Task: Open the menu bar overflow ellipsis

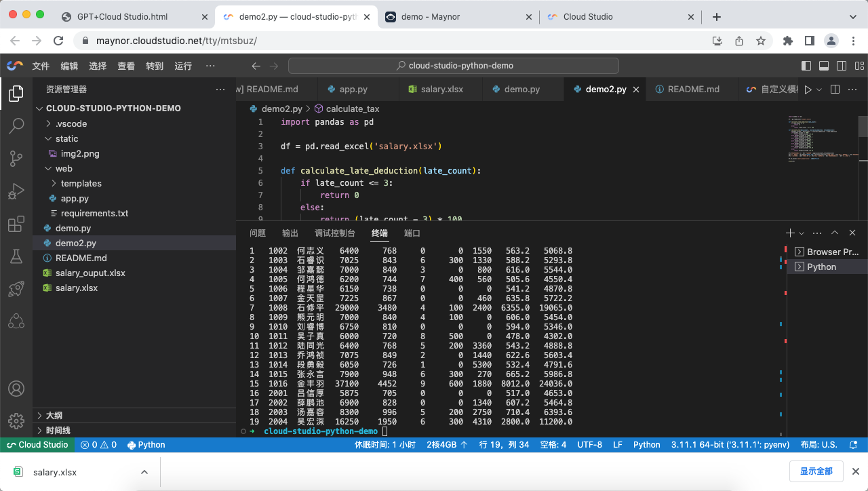Action: point(210,66)
